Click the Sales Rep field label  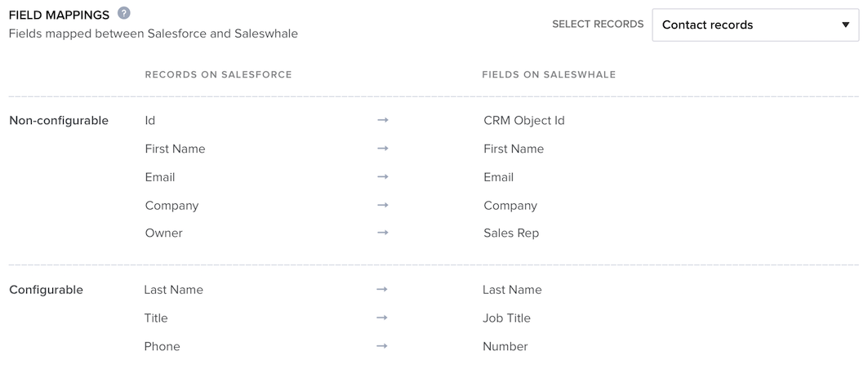coord(511,233)
